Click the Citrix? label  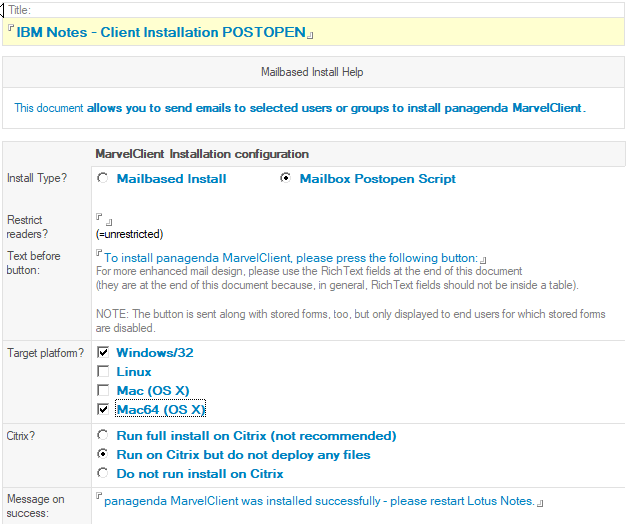coord(21,436)
